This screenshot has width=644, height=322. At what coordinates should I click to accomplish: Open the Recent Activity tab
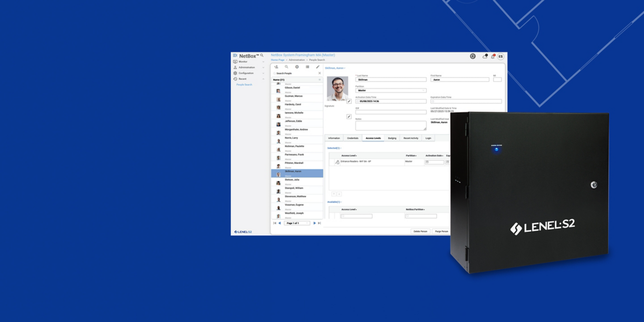(x=411, y=138)
